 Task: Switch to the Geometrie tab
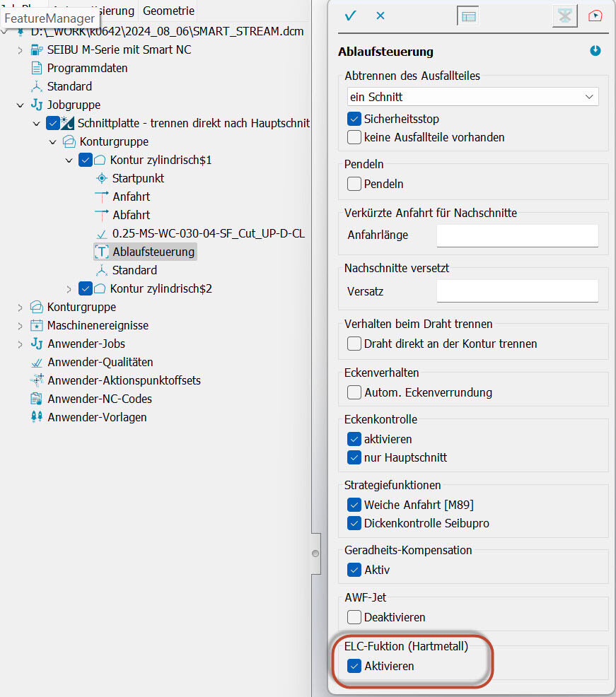168,11
